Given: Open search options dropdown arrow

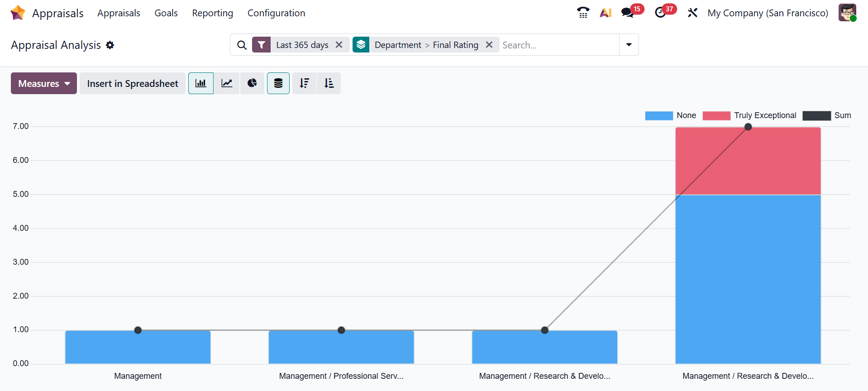Looking at the screenshot, I should 629,45.
